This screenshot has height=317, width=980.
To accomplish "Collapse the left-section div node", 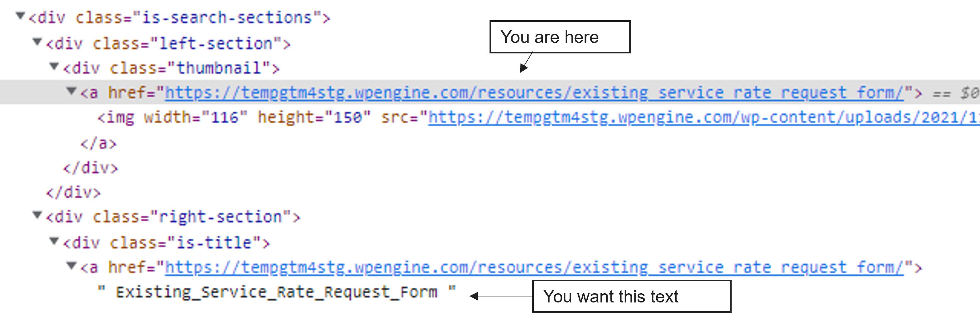I will point(37,41).
